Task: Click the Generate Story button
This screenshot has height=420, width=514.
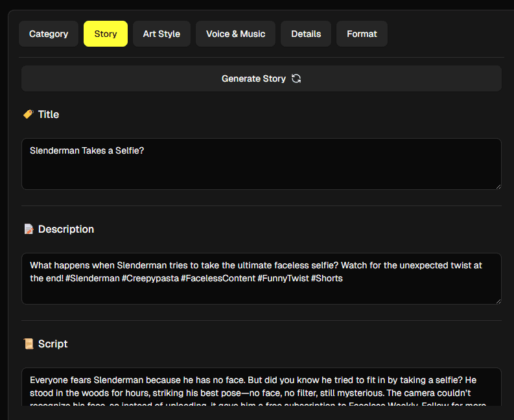Action: [x=261, y=78]
